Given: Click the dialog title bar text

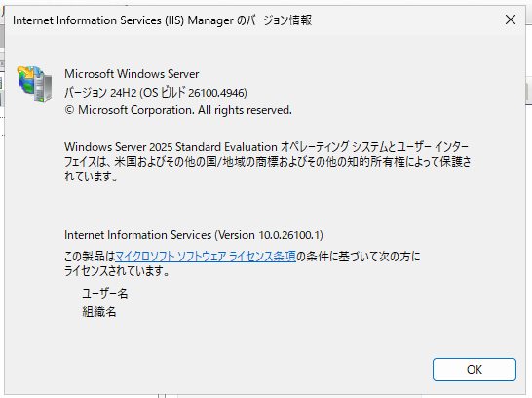Looking at the screenshot, I should click(162, 20).
